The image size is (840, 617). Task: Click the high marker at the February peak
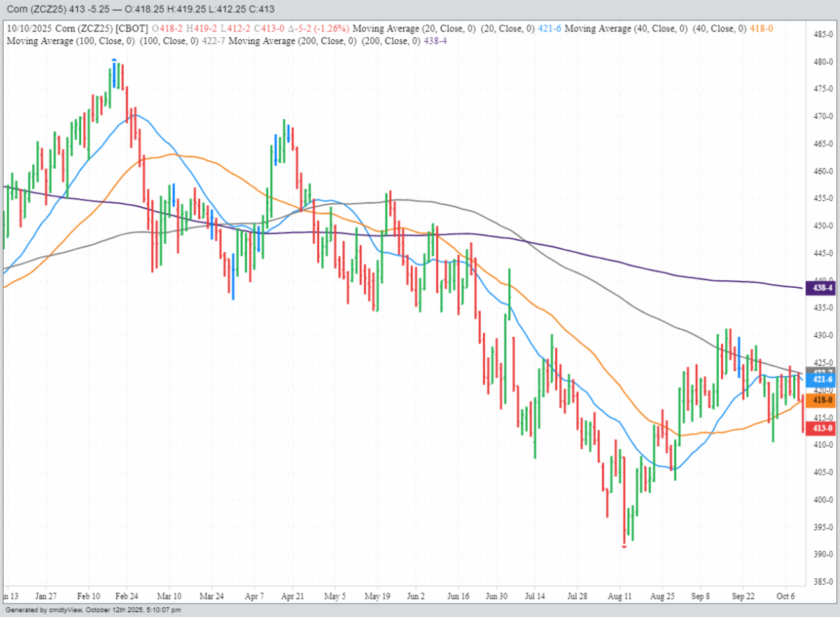[114, 61]
